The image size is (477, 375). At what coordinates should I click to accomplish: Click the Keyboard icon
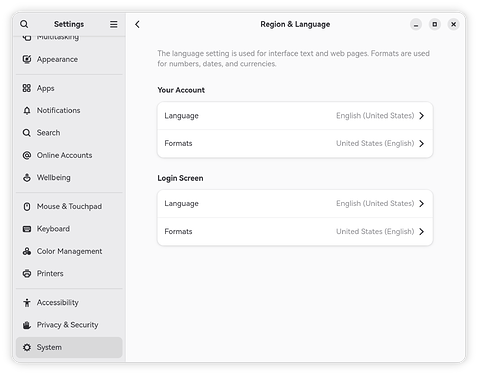(x=27, y=229)
